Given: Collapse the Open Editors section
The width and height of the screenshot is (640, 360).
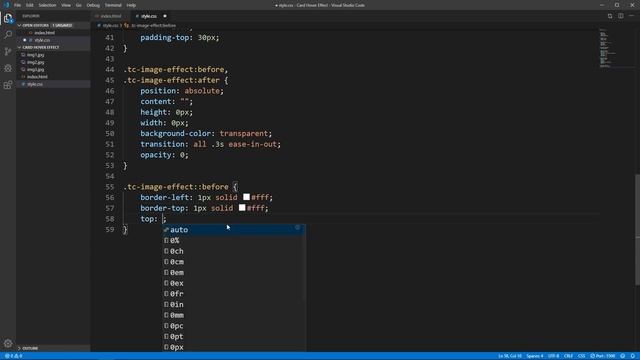Looking at the screenshot, I should point(53,25).
